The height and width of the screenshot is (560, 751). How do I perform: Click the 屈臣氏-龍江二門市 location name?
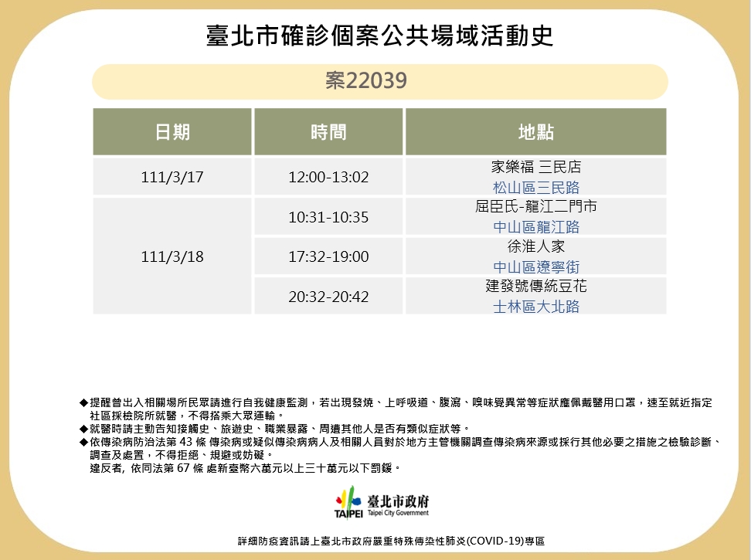(535, 207)
